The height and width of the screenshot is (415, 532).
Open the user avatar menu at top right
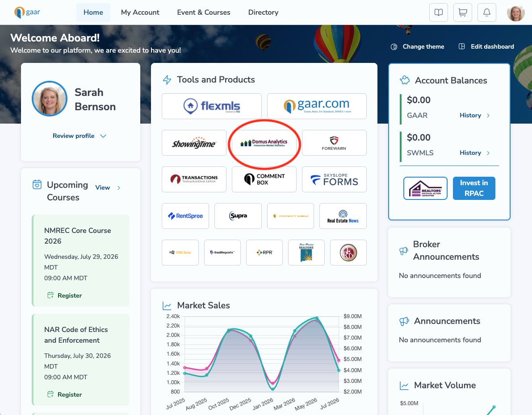click(x=515, y=13)
